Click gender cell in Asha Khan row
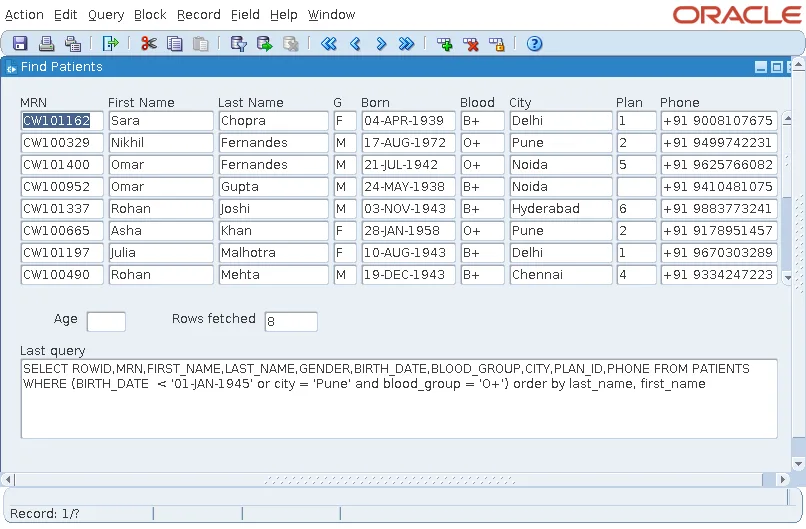 click(345, 231)
